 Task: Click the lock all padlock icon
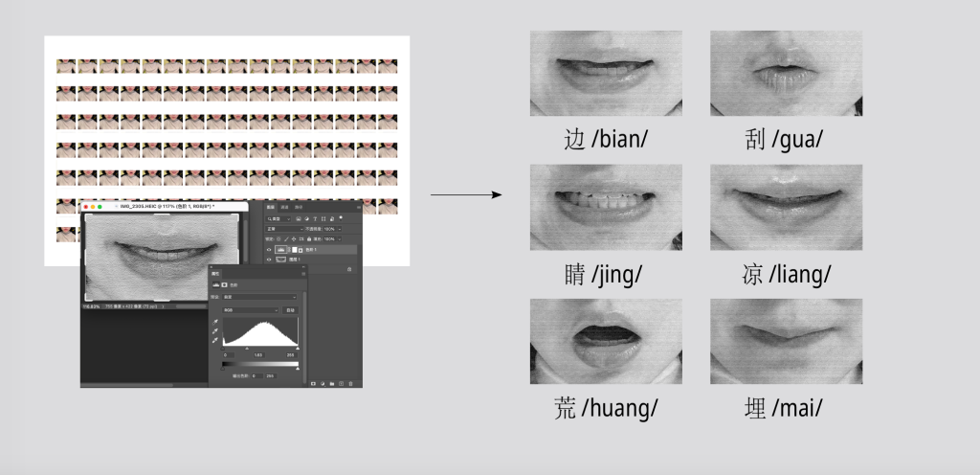(308, 237)
